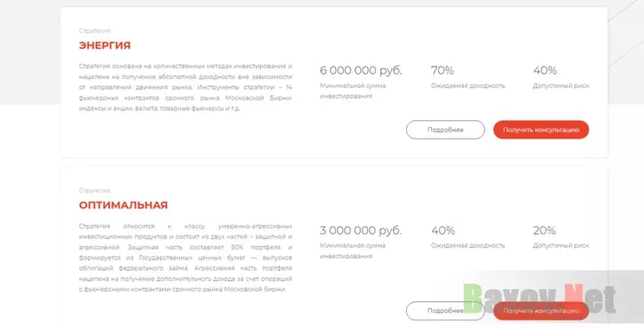Click the Стратегия label above ОПТИМАЛЬНАЯ
This screenshot has height=328, width=644.
coord(94,190)
